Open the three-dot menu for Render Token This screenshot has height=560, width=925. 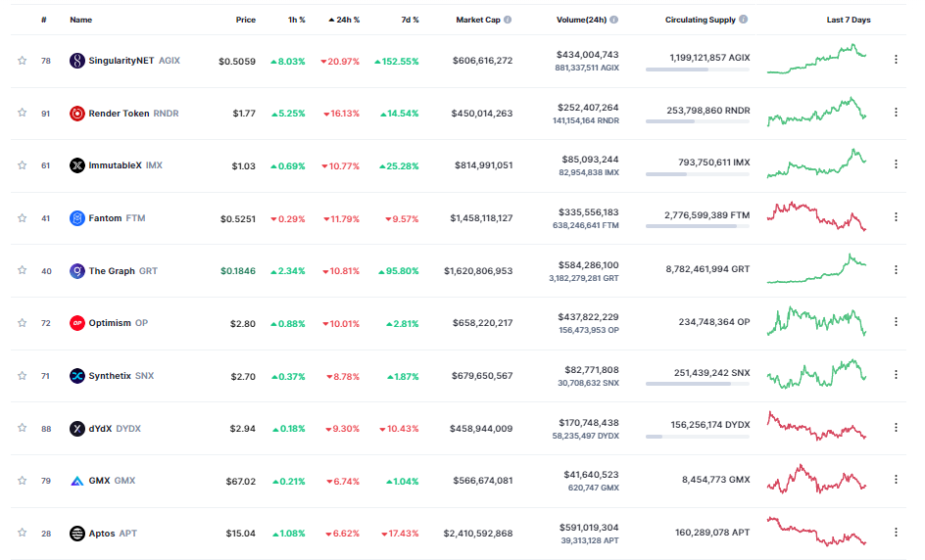click(896, 112)
